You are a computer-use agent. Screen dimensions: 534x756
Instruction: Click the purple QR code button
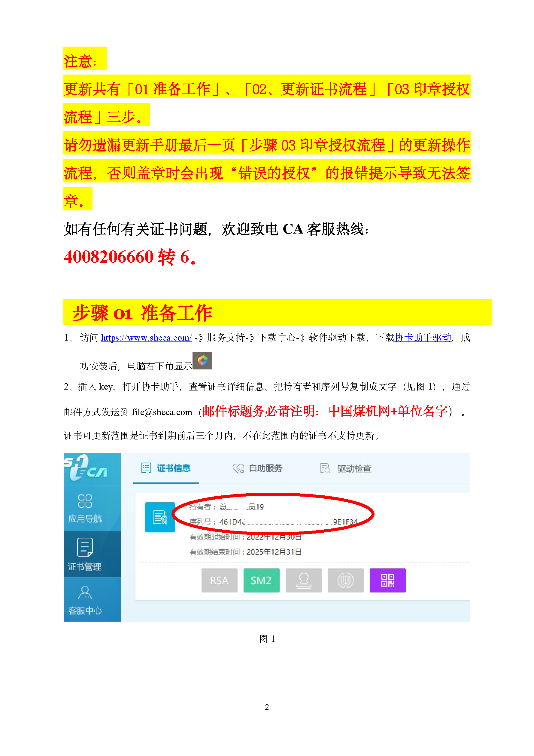pyautogui.click(x=387, y=580)
